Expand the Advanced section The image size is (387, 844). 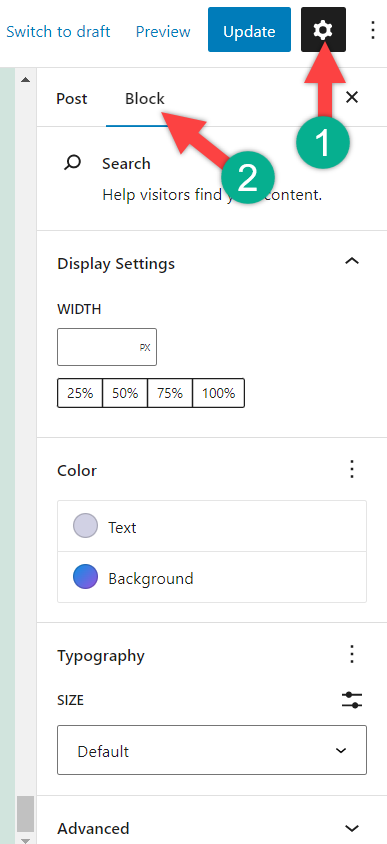point(212,828)
